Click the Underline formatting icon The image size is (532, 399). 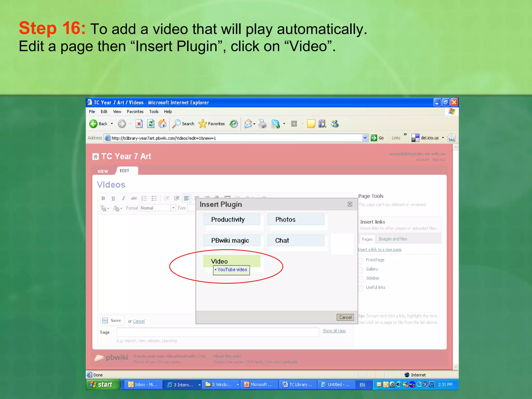coord(113,198)
